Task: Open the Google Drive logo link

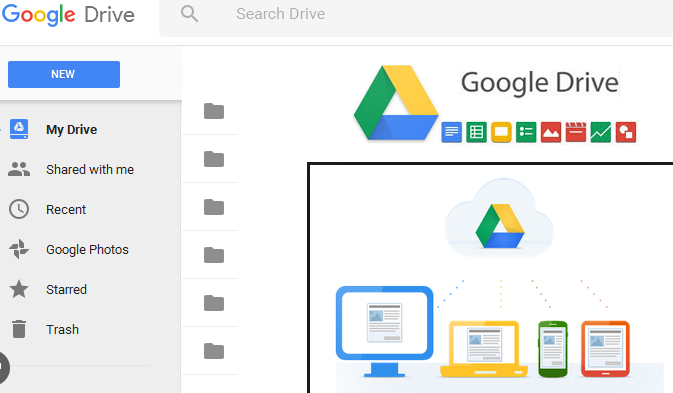Action: click(68, 15)
